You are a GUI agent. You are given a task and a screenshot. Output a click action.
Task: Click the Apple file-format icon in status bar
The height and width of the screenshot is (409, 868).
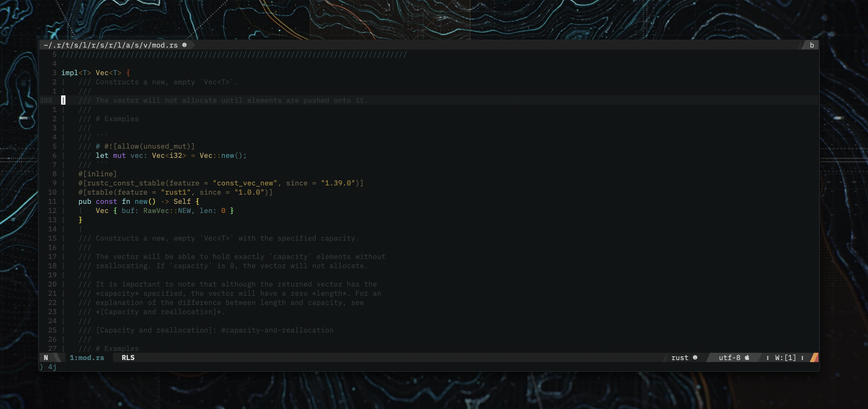tap(747, 357)
